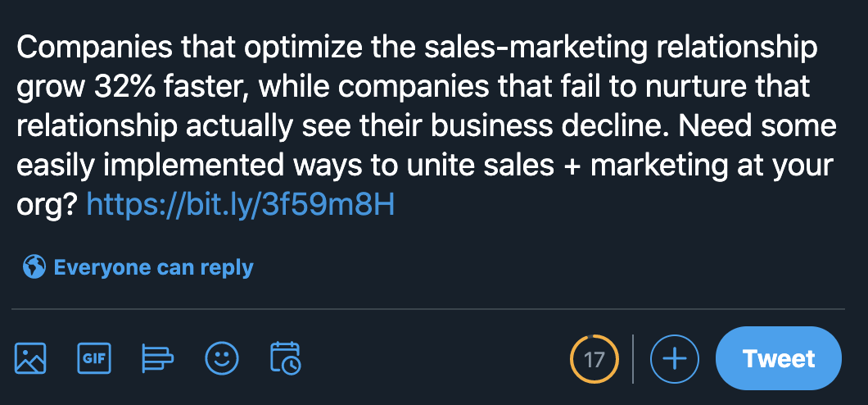Click the character counter circle showing 17
Image resolution: width=868 pixels, height=405 pixels.
click(594, 359)
